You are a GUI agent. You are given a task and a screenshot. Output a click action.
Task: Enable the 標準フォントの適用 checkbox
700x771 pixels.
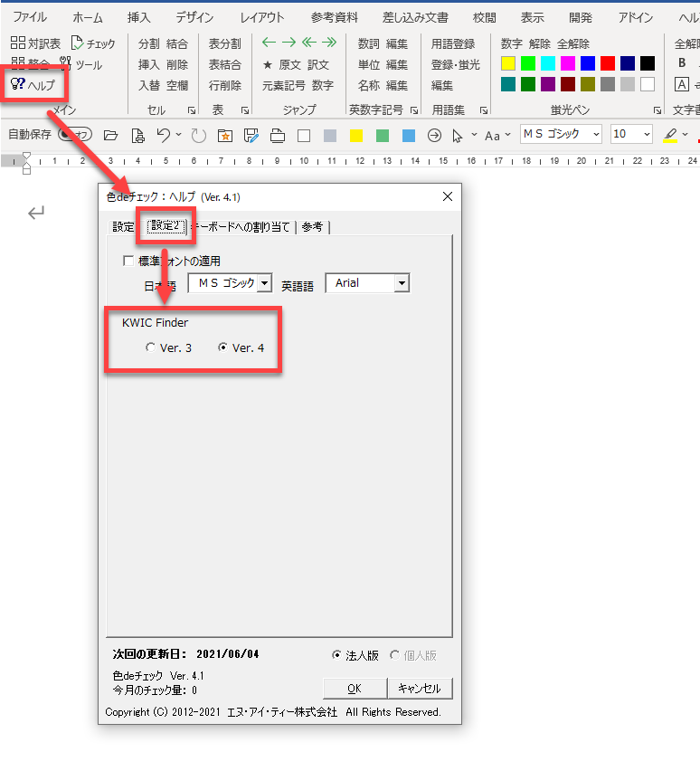tap(128, 262)
